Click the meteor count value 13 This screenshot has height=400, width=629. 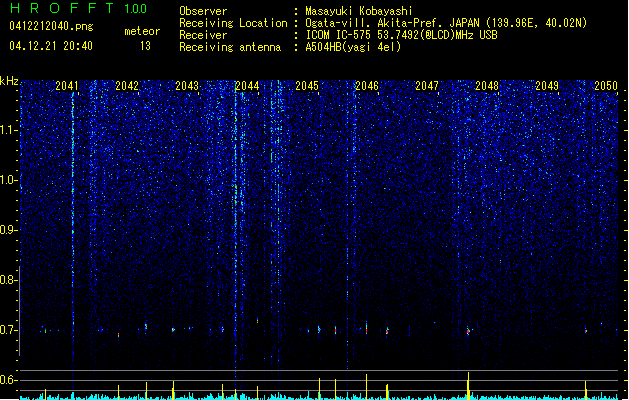click(x=145, y=46)
